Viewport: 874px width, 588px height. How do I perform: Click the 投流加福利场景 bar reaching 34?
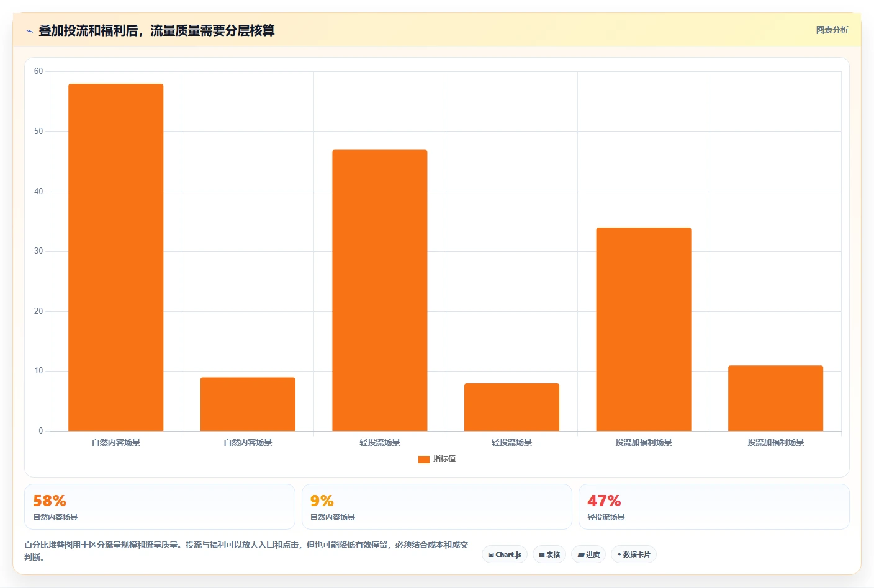644,329
